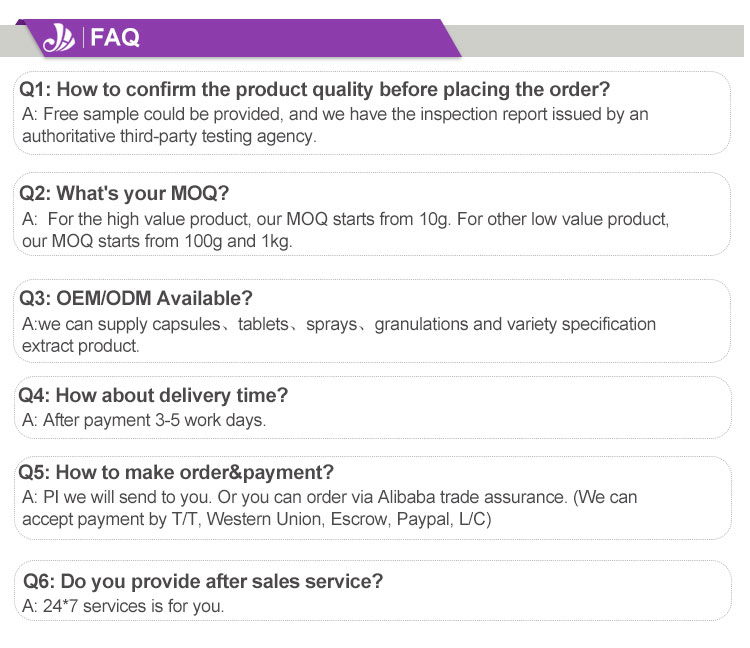Click Q4 How about delivery time

[x=153, y=395]
